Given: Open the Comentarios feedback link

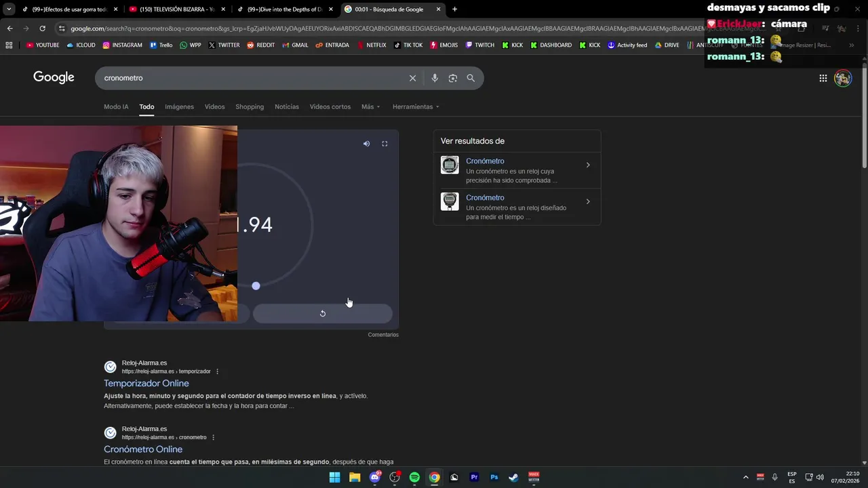Looking at the screenshot, I should coord(383,335).
